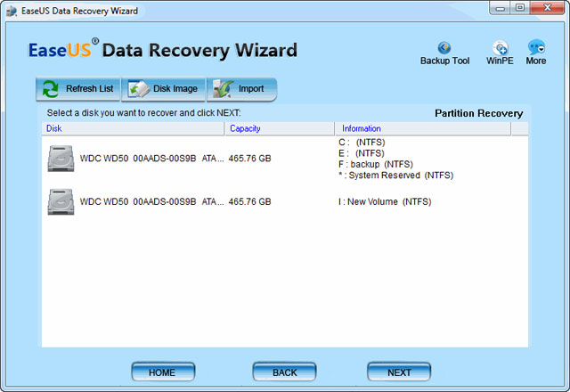Open the Backup Tool icon

coord(444,47)
